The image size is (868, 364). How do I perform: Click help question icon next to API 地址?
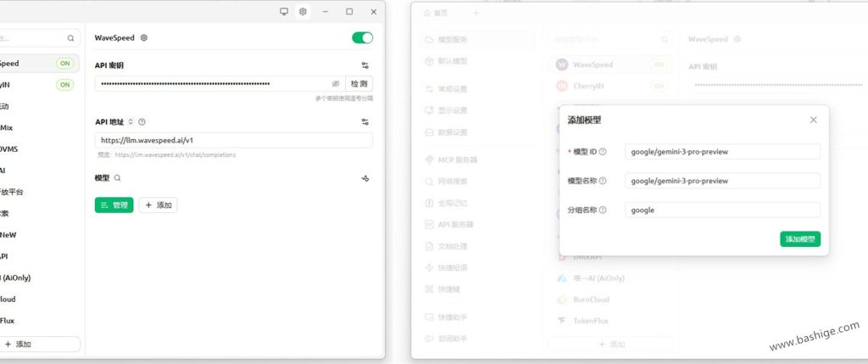(x=142, y=122)
